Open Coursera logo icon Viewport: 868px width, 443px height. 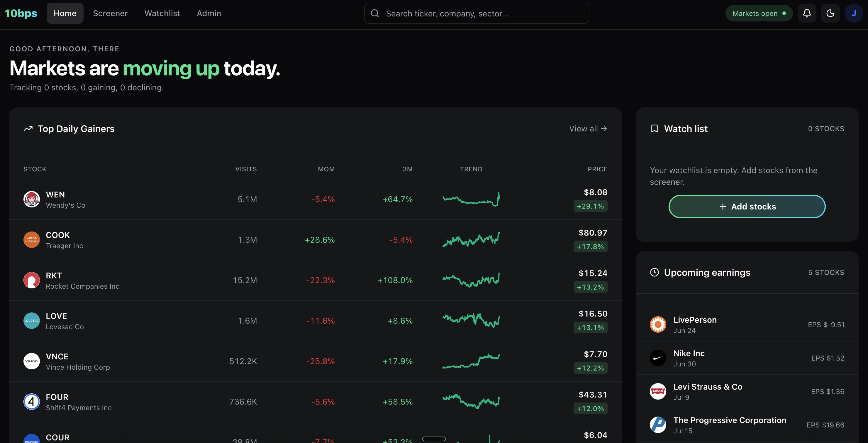(32, 439)
